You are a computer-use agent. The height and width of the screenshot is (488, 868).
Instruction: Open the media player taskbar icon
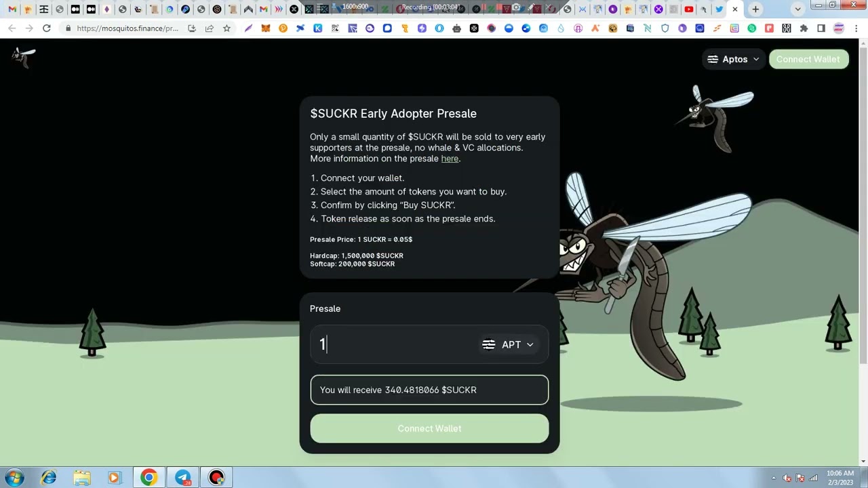pyautogui.click(x=114, y=478)
